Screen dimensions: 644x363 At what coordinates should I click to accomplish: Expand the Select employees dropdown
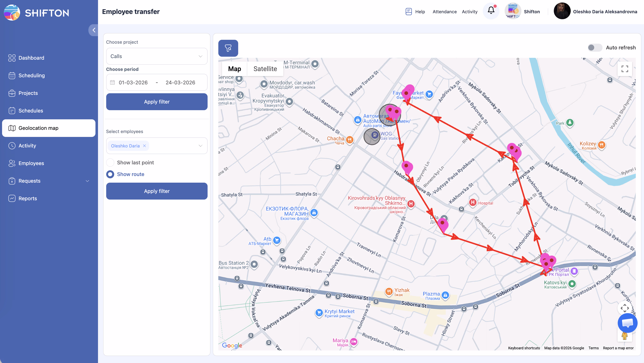click(200, 146)
